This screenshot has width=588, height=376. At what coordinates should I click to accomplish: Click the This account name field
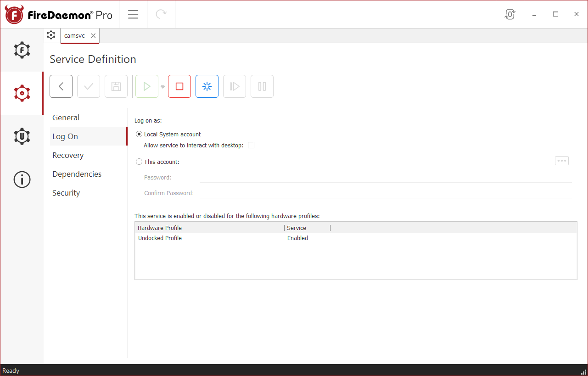376,161
